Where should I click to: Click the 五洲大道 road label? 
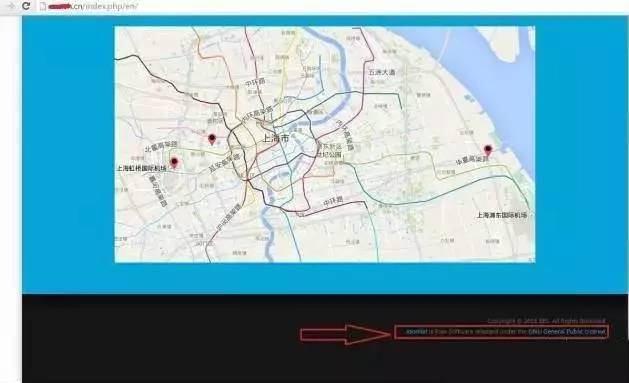[x=382, y=72]
